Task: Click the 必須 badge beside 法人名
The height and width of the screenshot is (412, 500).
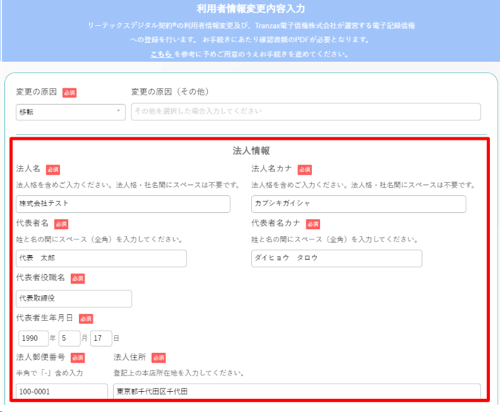Action: click(53, 170)
